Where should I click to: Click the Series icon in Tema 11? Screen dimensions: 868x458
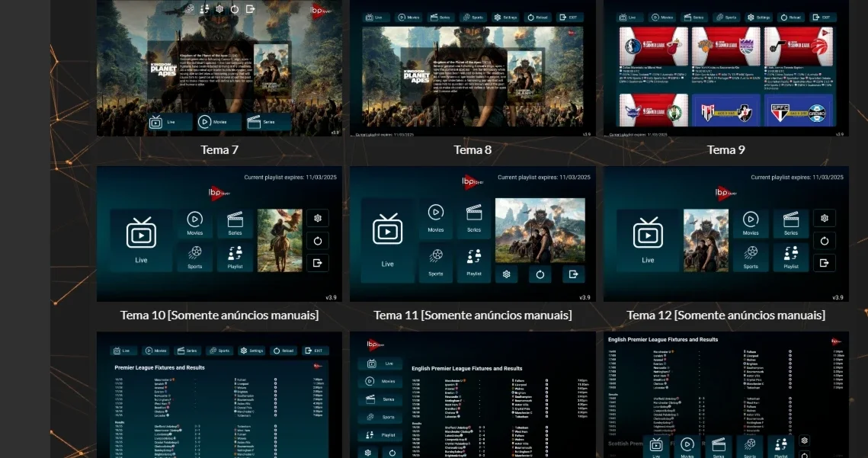pyautogui.click(x=474, y=213)
